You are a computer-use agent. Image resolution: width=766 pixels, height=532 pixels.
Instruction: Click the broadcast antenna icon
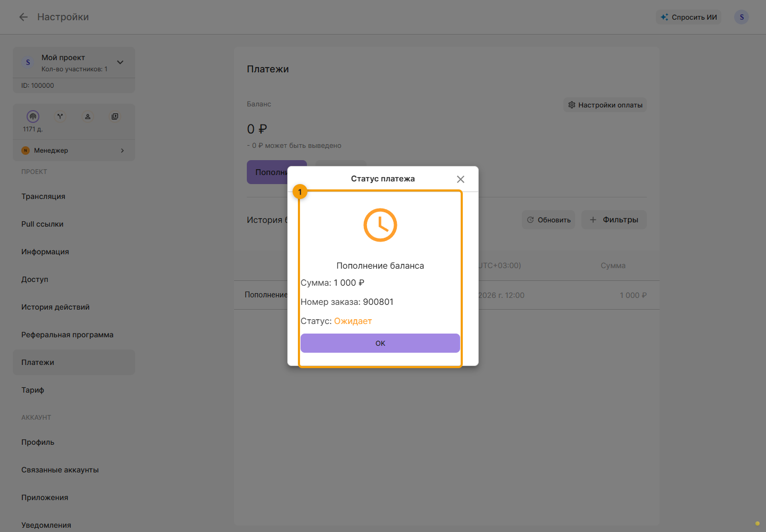coord(33,117)
